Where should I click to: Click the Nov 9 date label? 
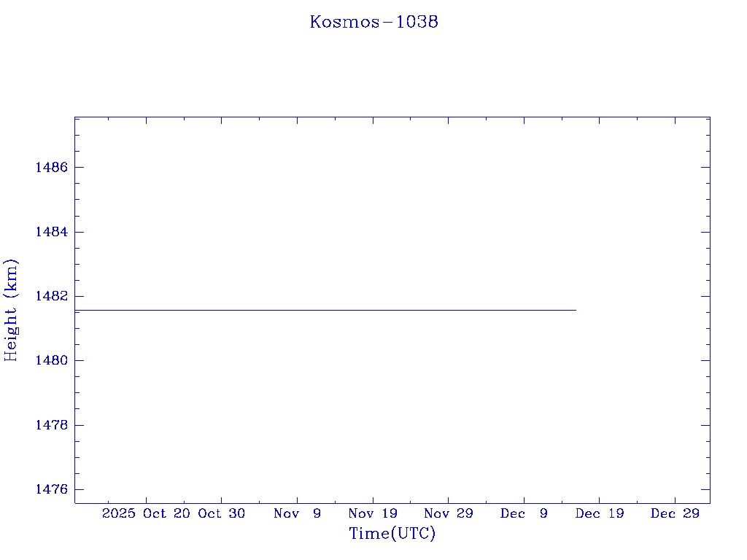click(x=297, y=513)
